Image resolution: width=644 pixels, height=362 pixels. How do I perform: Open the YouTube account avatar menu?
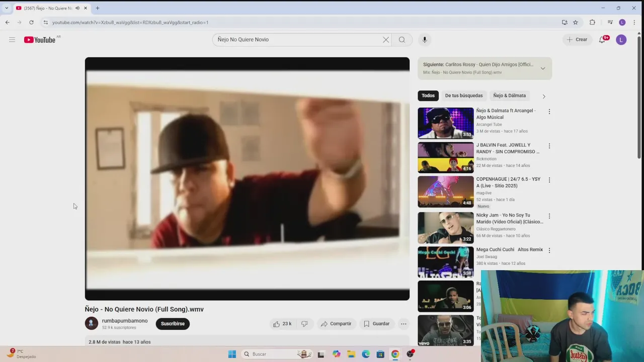pos(621,40)
